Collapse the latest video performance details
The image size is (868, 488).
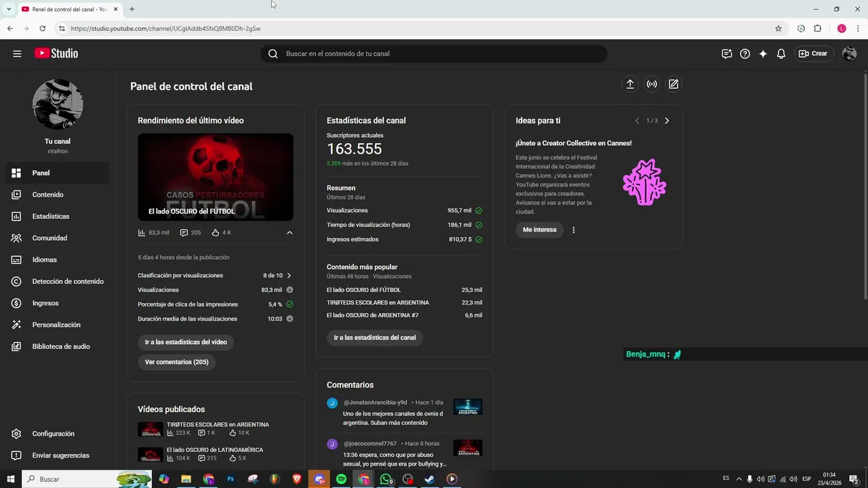[x=290, y=232]
